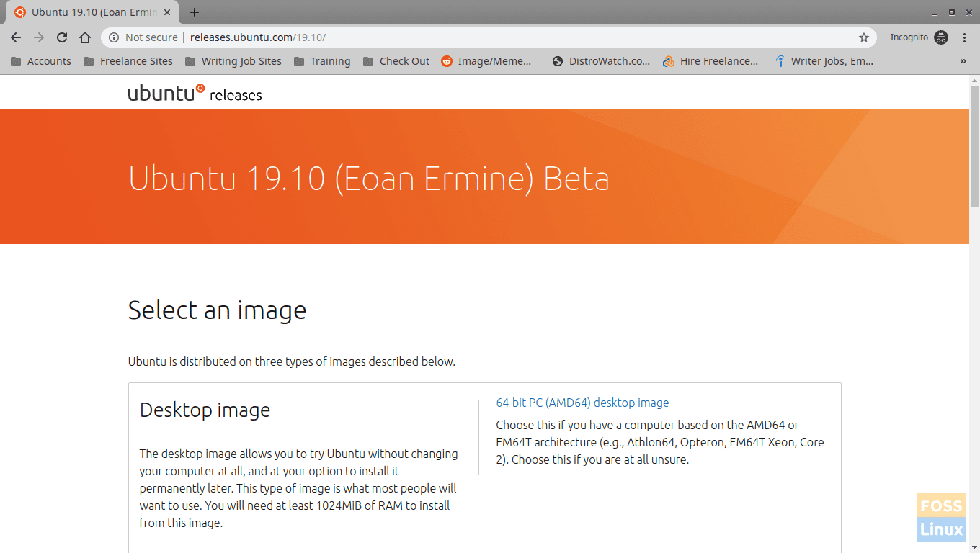Open the Writer Jobs, Em... bookmark
This screenshot has width=980, height=553.
click(x=824, y=61)
